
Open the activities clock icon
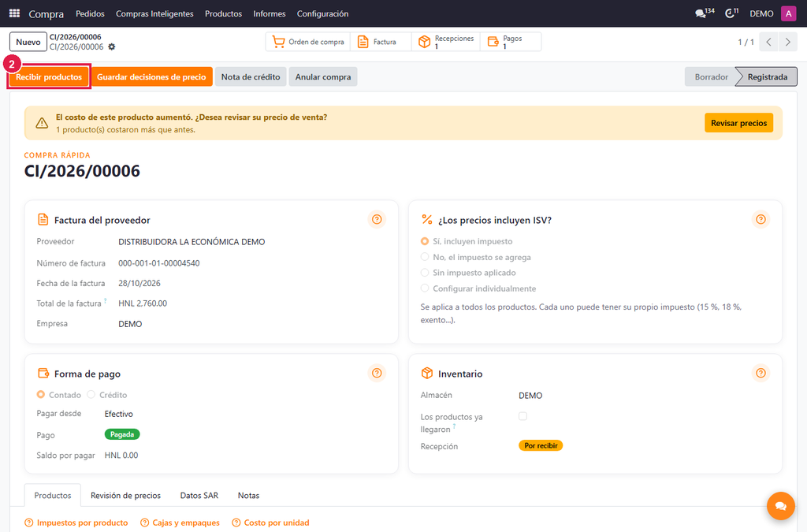tap(731, 13)
